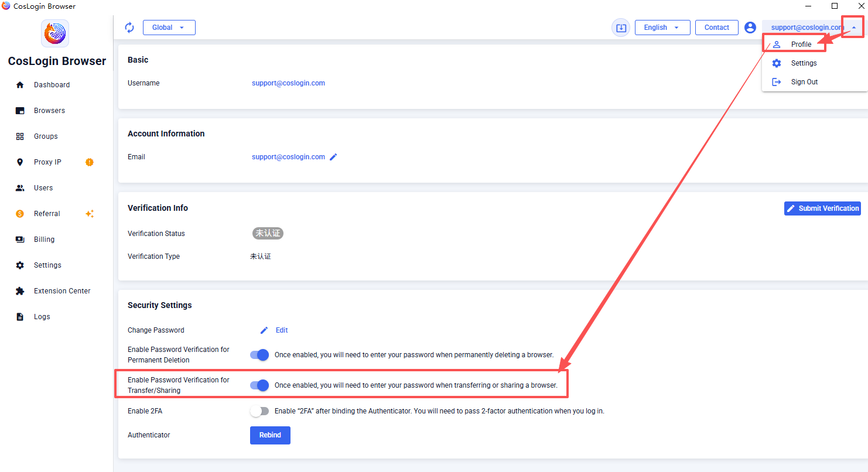Click Email value support@coslogin.com
This screenshot has height=472, width=868.
[288, 157]
